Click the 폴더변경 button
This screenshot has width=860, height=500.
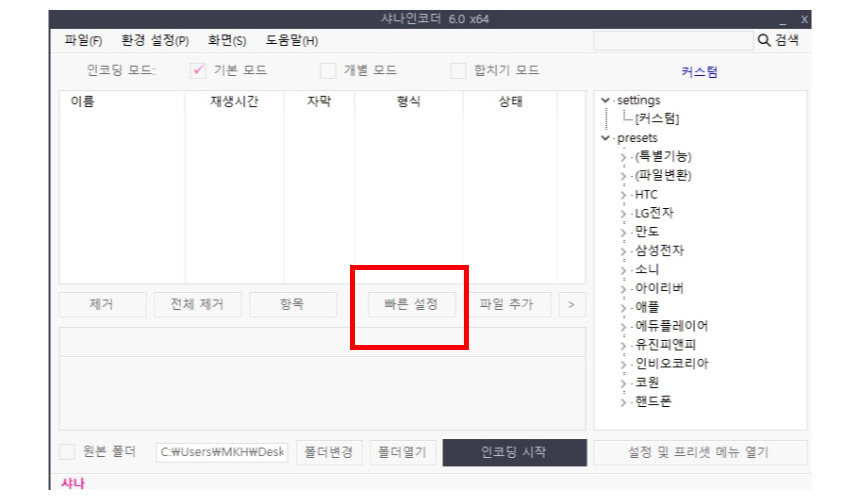(329, 452)
